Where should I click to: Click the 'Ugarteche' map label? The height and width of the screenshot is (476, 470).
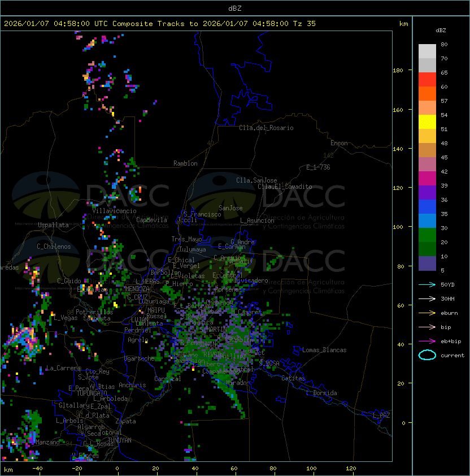140,358
